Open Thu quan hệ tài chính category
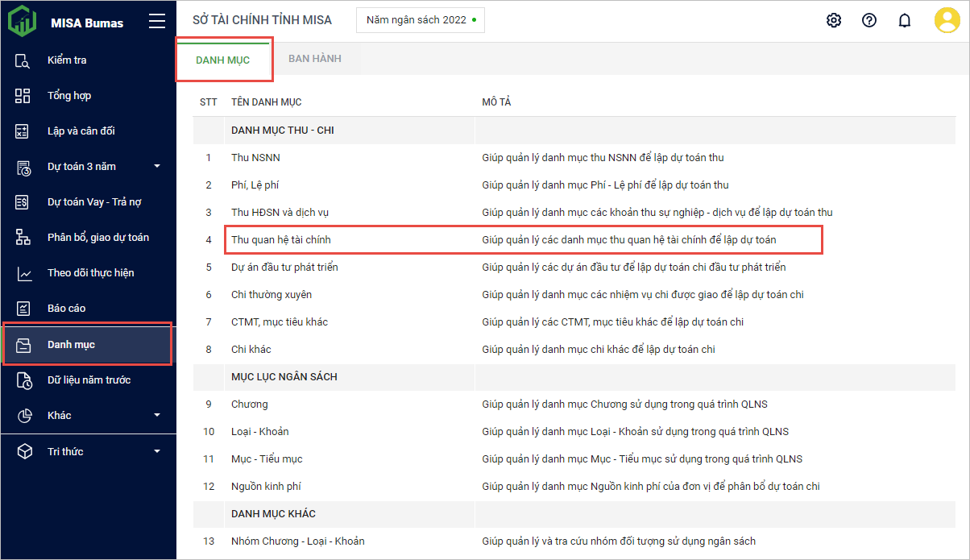This screenshot has width=970, height=560. [281, 240]
